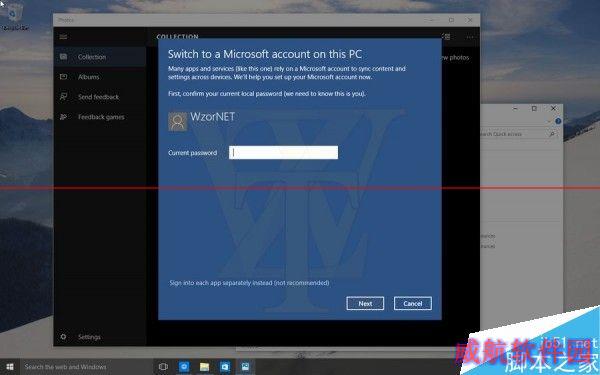Click the blue help icon in Explorer

pos(558,121)
